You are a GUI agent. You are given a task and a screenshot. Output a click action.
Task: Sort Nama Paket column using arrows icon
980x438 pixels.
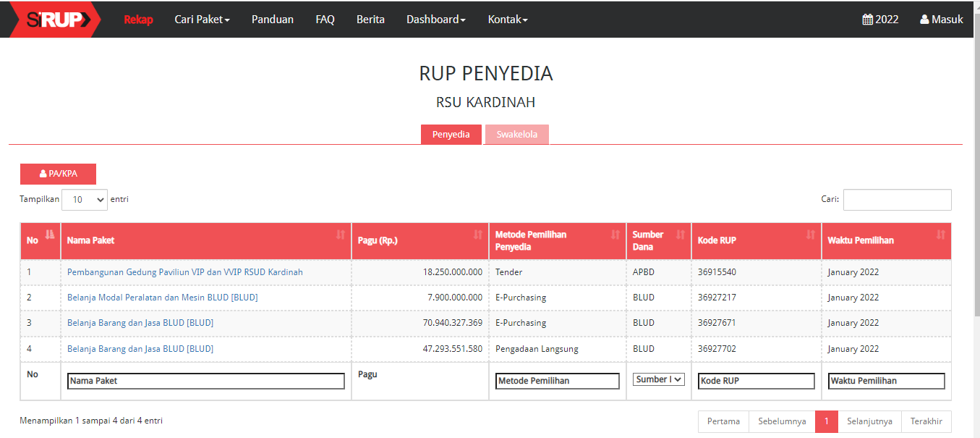click(341, 234)
